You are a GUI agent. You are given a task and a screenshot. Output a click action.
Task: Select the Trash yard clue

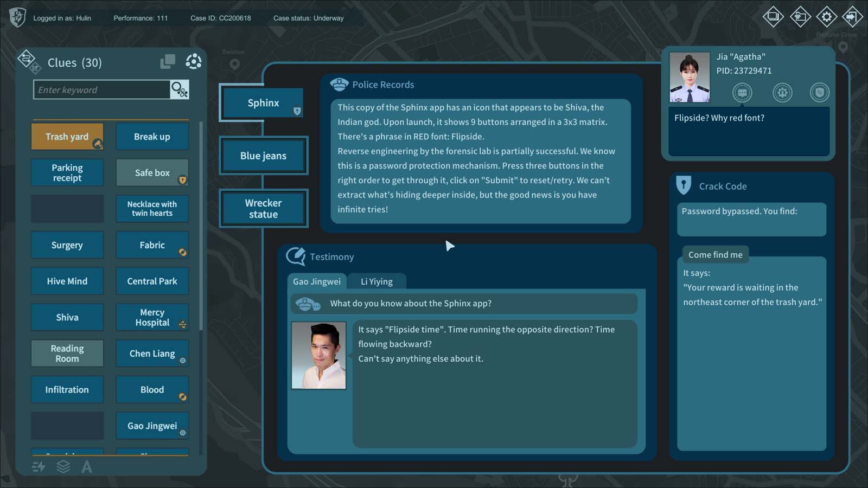point(67,137)
